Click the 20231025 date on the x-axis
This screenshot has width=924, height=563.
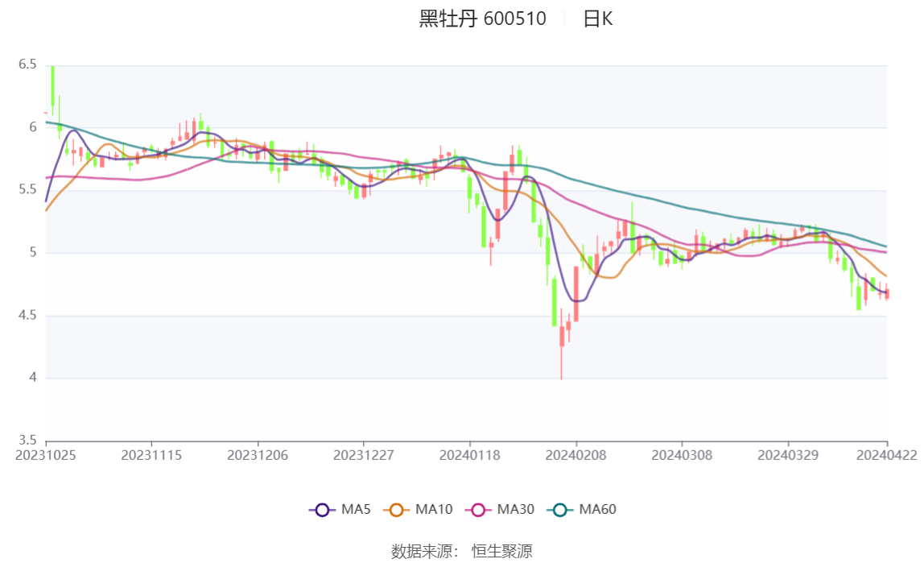(x=46, y=455)
